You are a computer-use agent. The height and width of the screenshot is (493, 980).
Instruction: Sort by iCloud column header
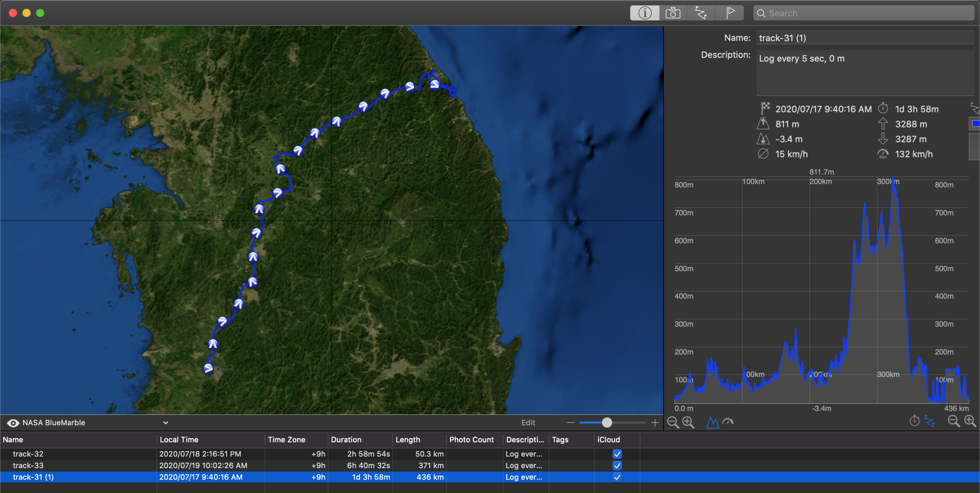[x=617, y=440]
